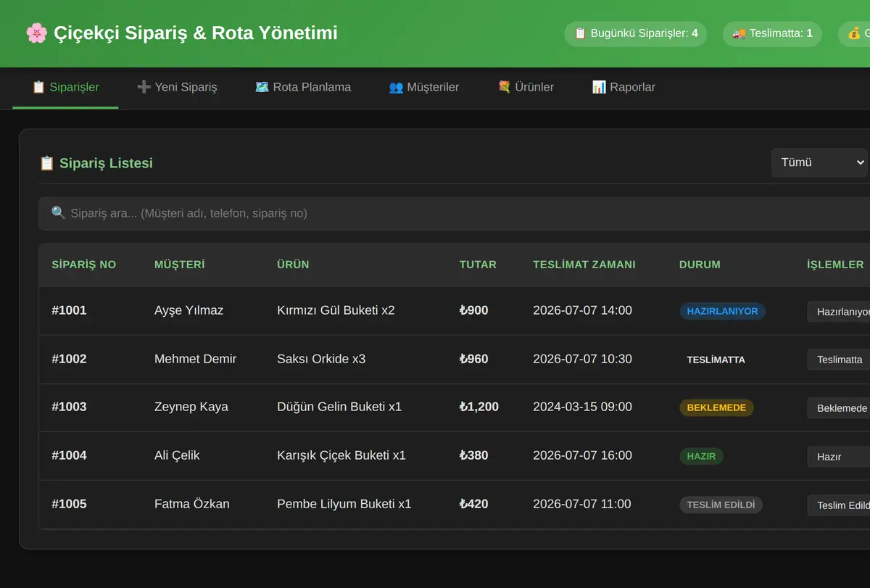Click the flower logo icon in header
The height and width of the screenshot is (588, 870).
pyautogui.click(x=36, y=33)
